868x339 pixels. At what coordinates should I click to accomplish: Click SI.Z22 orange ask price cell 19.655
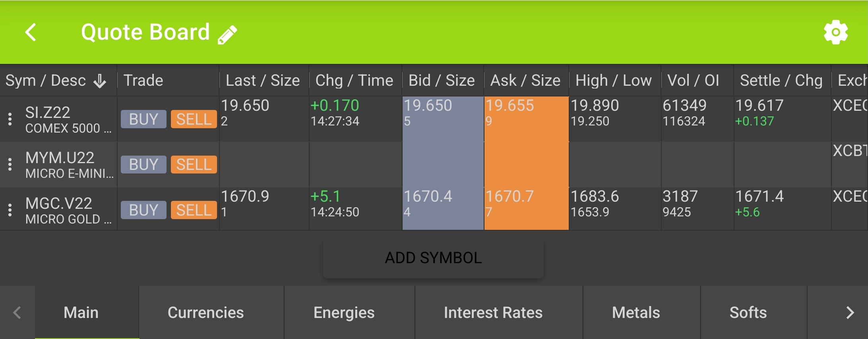click(x=526, y=119)
